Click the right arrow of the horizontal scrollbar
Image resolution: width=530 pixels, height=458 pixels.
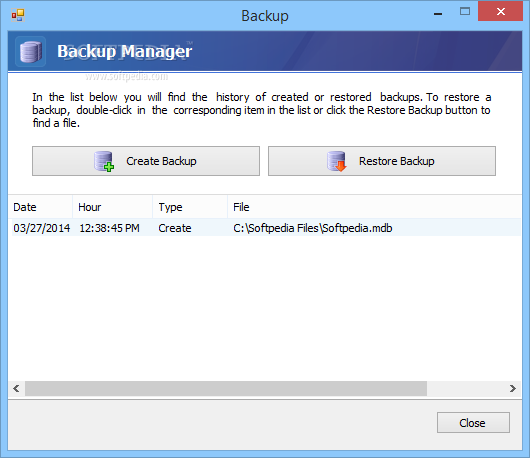(x=513, y=388)
